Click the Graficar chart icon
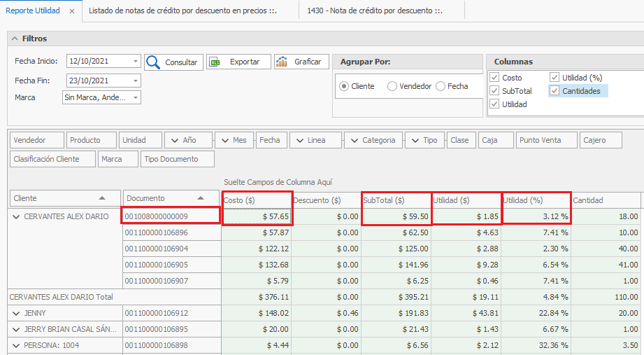This screenshot has width=644, height=355. (x=282, y=62)
